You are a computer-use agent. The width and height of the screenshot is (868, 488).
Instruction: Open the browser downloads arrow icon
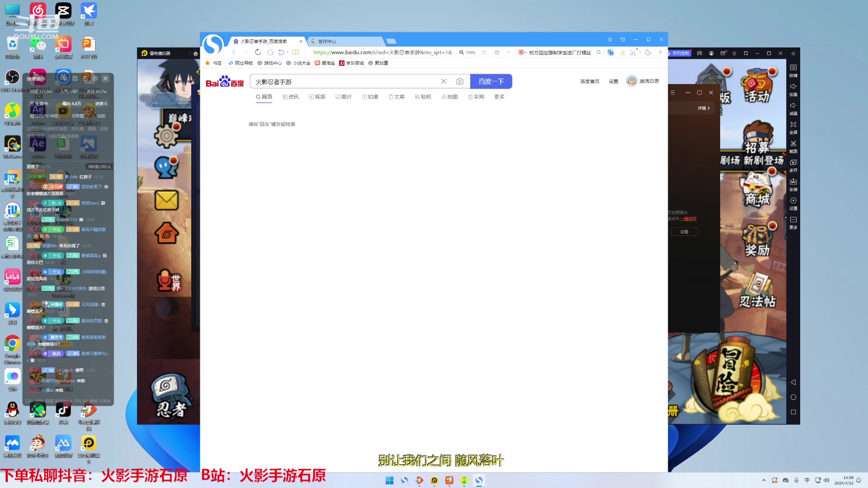click(x=623, y=52)
